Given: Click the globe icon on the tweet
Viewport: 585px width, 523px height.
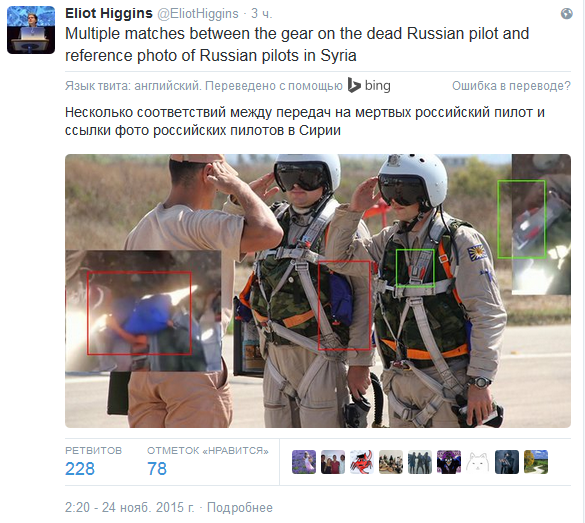Looking at the screenshot, I should click(x=566, y=14).
